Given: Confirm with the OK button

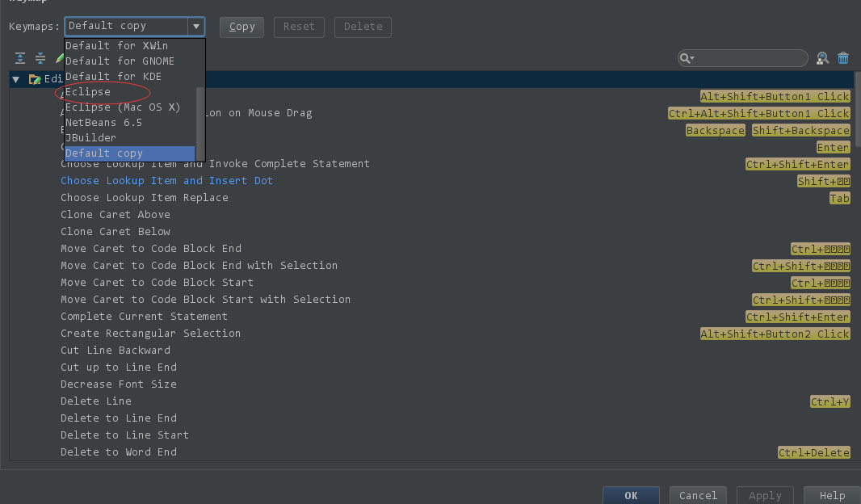Looking at the screenshot, I should (x=631, y=495).
